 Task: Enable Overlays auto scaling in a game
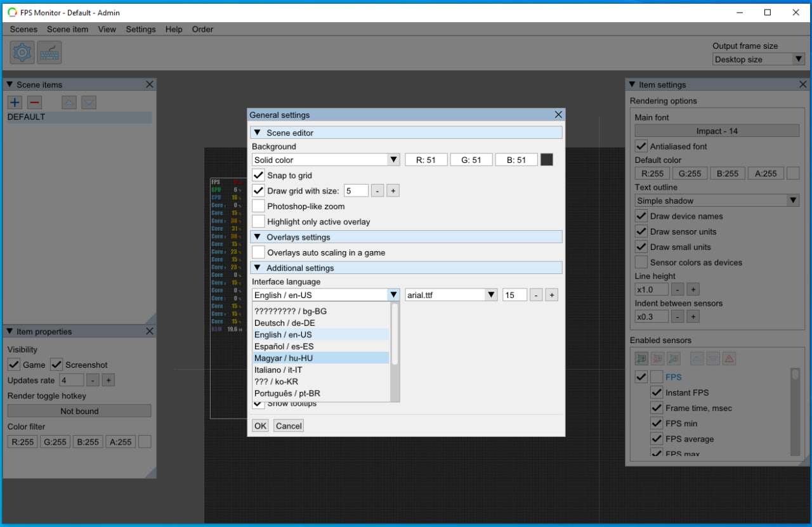click(258, 252)
